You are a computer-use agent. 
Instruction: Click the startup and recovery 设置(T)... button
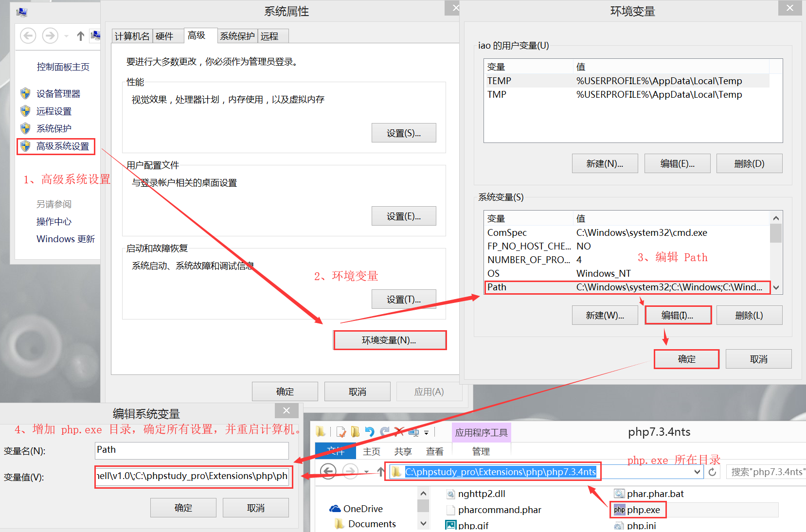[404, 299]
